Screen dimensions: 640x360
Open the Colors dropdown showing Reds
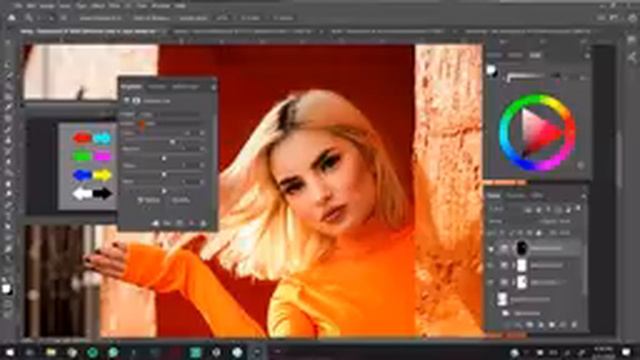click(171, 123)
